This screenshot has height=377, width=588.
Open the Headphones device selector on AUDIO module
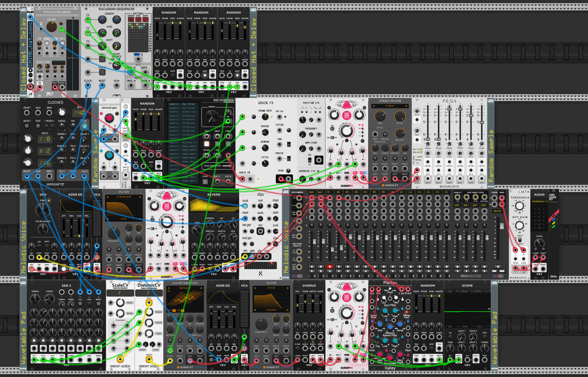(x=540, y=201)
